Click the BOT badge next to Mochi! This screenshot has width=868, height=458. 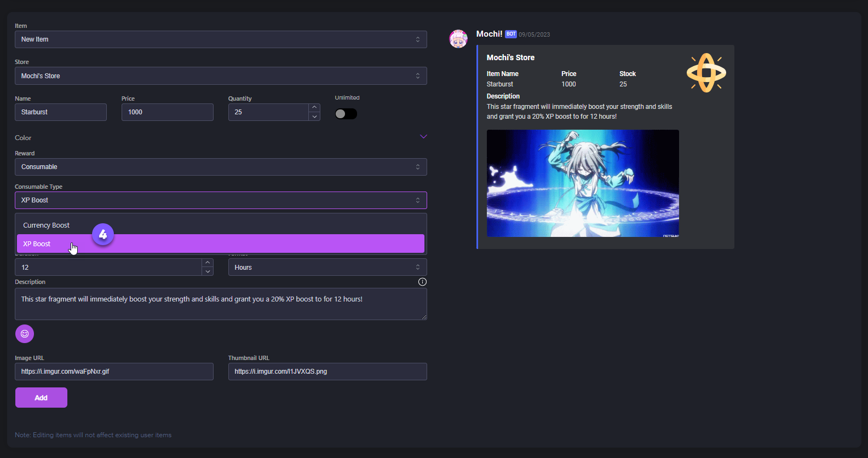[510, 34]
